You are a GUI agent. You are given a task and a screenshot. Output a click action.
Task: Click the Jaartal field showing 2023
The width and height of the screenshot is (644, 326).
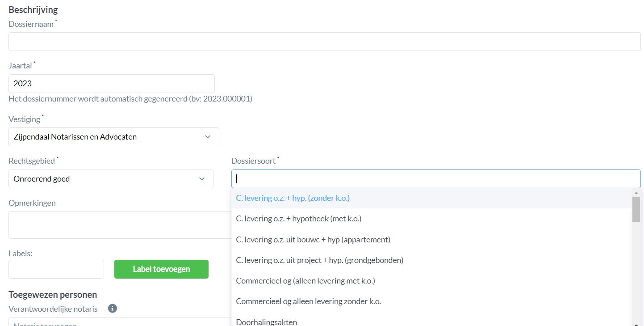point(111,84)
